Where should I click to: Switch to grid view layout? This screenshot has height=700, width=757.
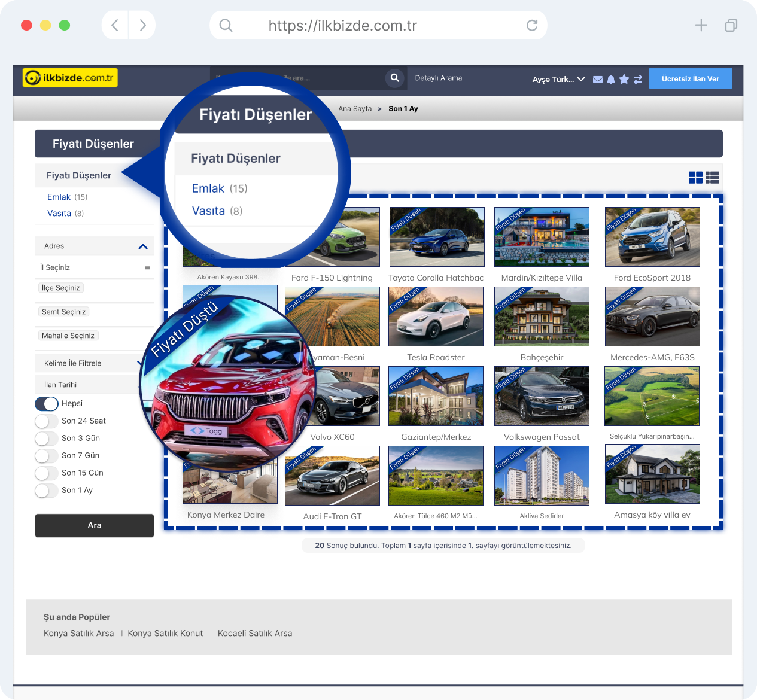click(695, 177)
